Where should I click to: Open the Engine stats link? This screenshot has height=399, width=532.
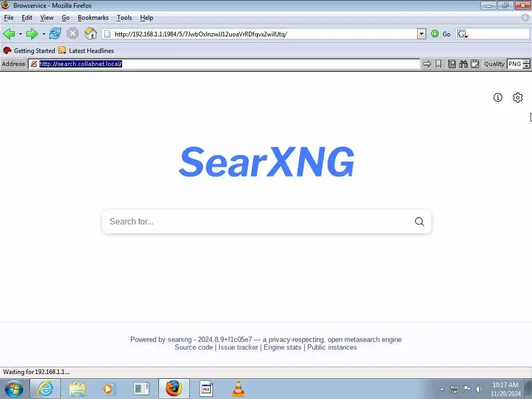pyautogui.click(x=282, y=348)
